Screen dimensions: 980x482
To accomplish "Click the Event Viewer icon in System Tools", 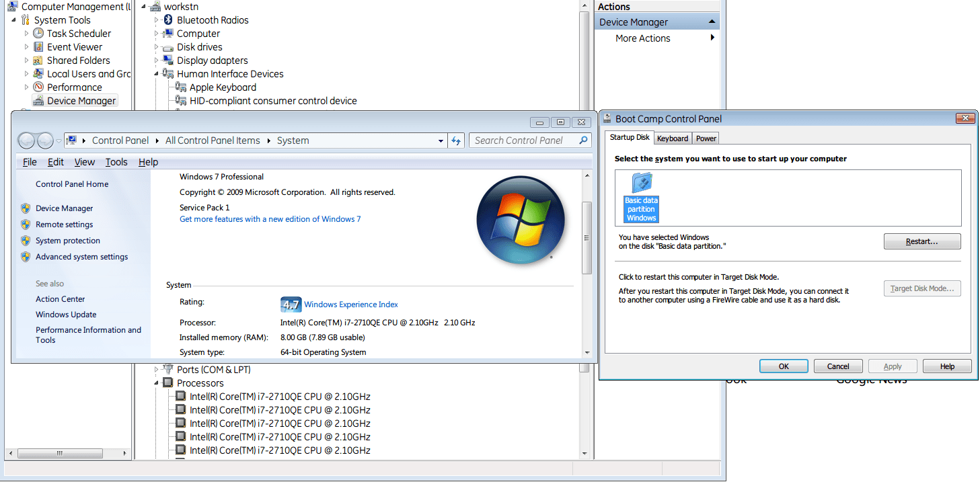I will 38,47.
